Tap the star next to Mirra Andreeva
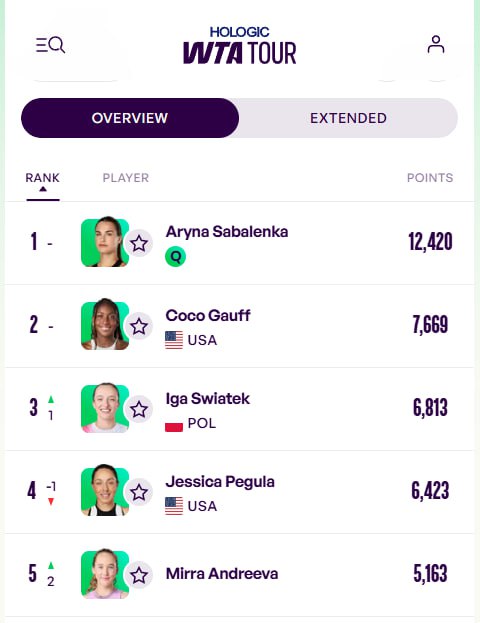This screenshot has width=480, height=623. [x=139, y=575]
